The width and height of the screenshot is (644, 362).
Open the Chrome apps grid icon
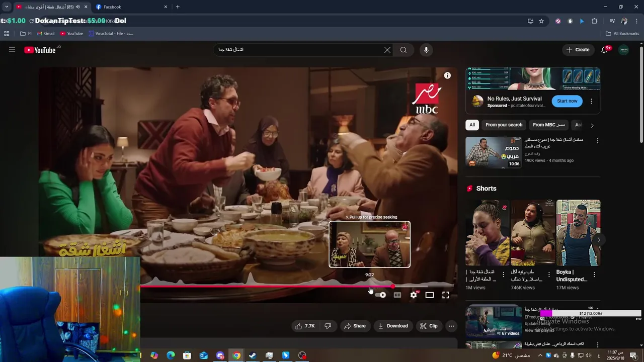(x=7, y=34)
